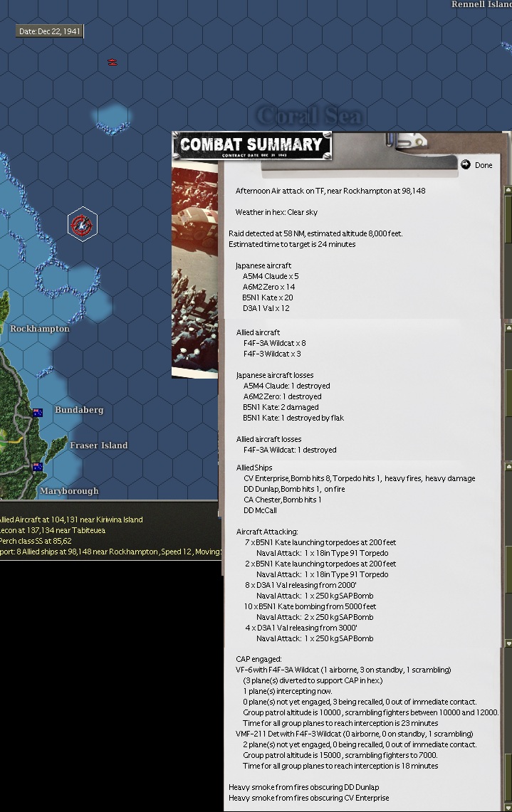This screenshot has height=812, width=512.
Task: Click the CV Enterprise damage report line
Action: click(359, 478)
